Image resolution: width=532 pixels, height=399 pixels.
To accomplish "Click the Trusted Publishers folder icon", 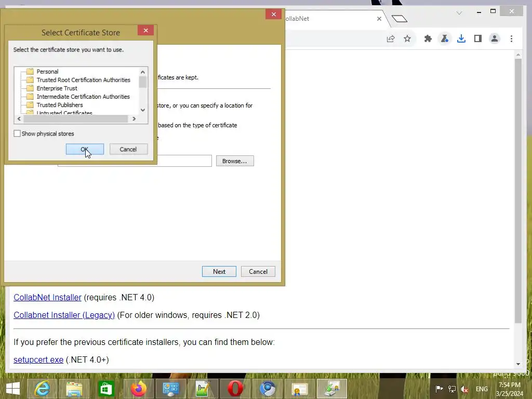I will coord(30,105).
